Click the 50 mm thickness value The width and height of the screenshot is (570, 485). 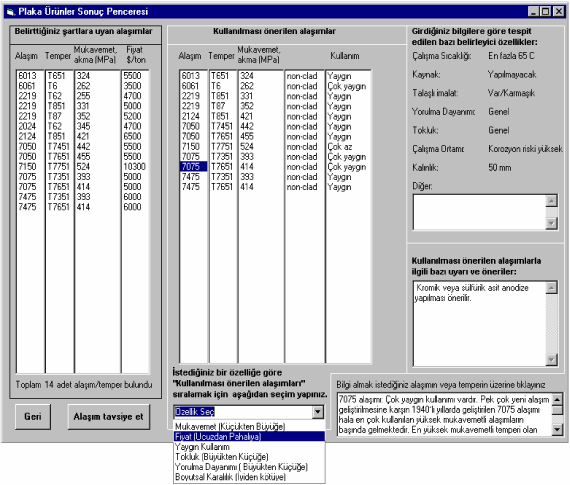coord(500,168)
